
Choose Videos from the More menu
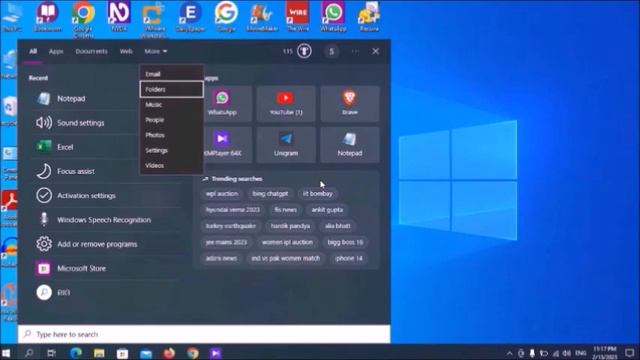(x=171, y=165)
